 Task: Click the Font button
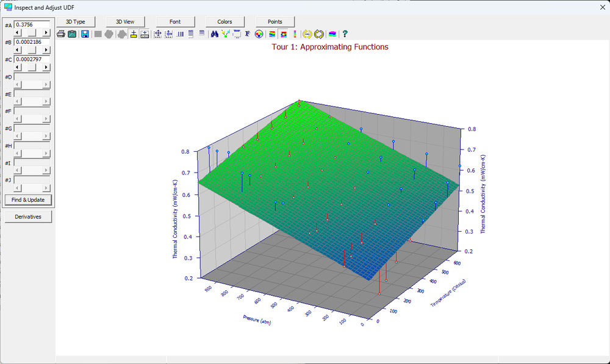[175, 22]
